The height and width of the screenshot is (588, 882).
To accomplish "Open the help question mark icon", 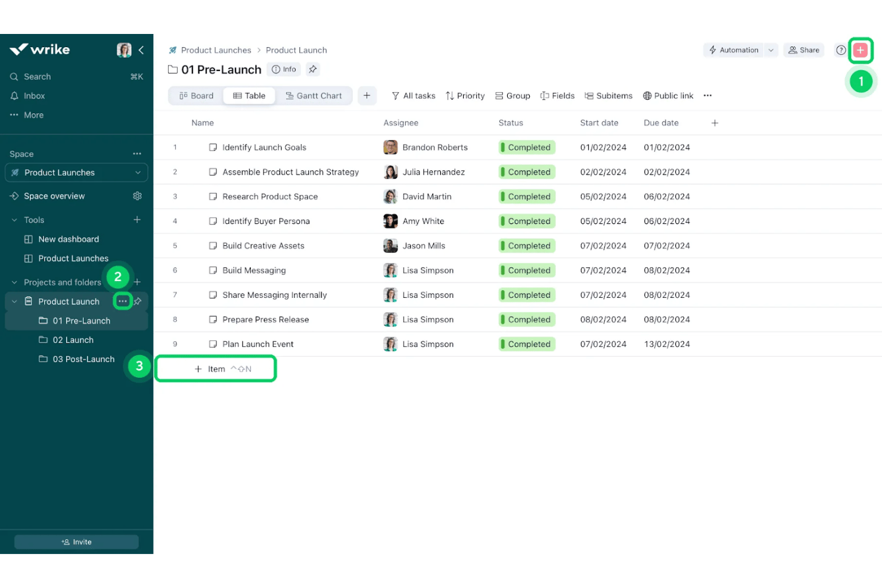I will coord(841,50).
